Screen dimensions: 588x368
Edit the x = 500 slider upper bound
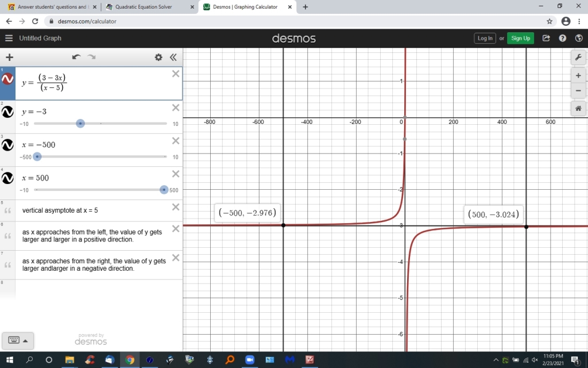tap(174, 190)
